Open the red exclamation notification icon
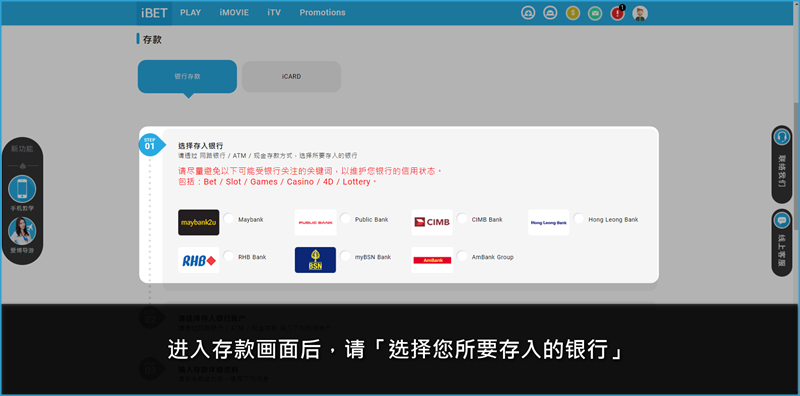Image resolution: width=800 pixels, height=396 pixels. click(x=617, y=13)
